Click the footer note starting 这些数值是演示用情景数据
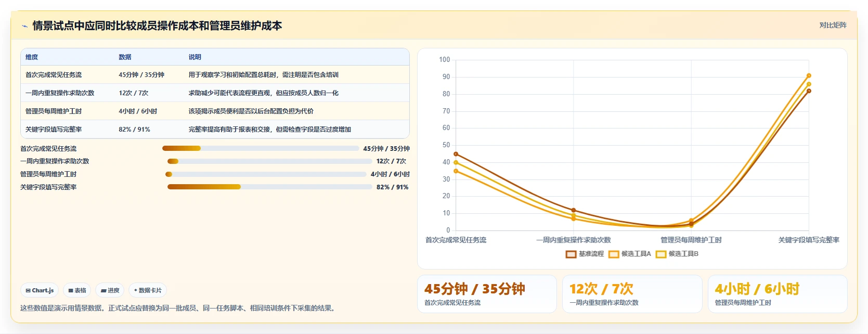 [x=179, y=308]
